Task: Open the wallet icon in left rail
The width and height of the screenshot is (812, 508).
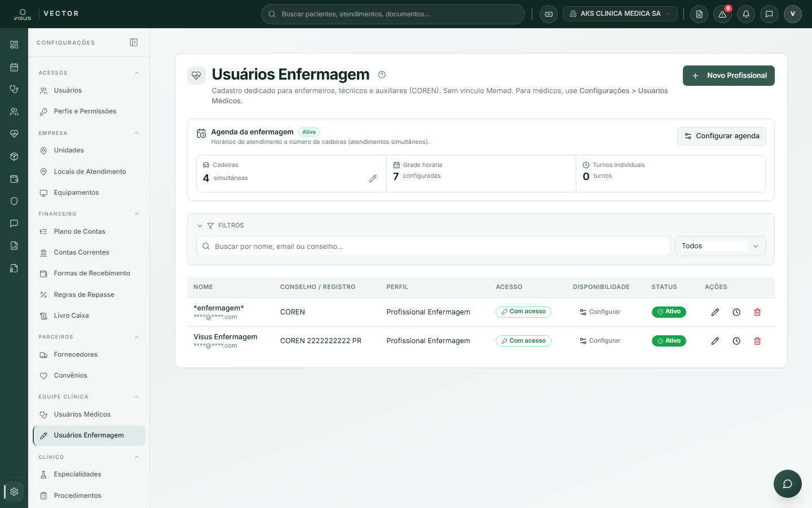Action: [14, 179]
